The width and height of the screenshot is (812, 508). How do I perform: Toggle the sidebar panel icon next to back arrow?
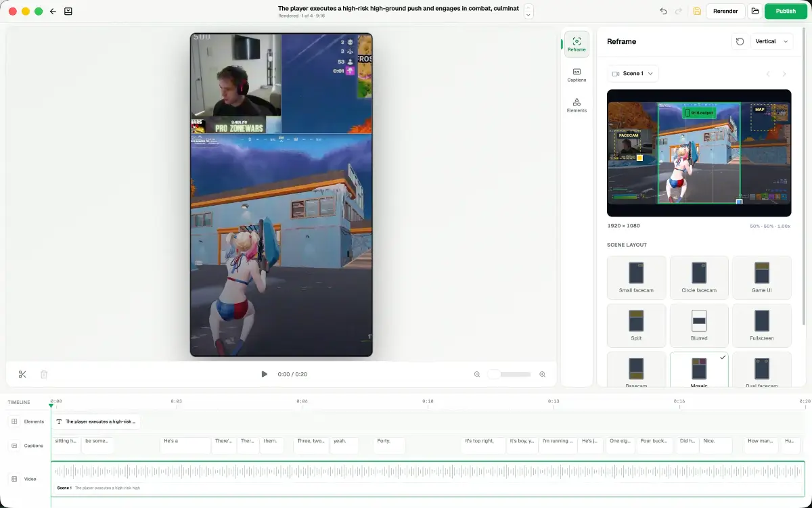[x=68, y=11]
